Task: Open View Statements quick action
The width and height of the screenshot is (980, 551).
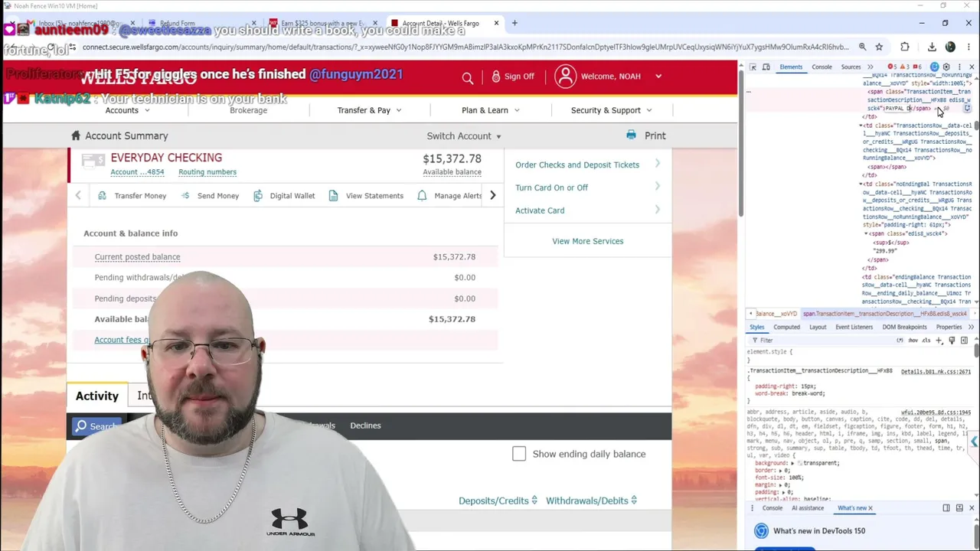Action: tap(365, 196)
